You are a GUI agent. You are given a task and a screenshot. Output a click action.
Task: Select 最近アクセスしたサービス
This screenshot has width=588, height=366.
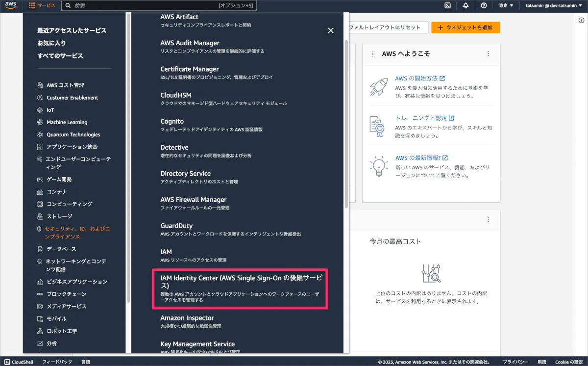[72, 30]
